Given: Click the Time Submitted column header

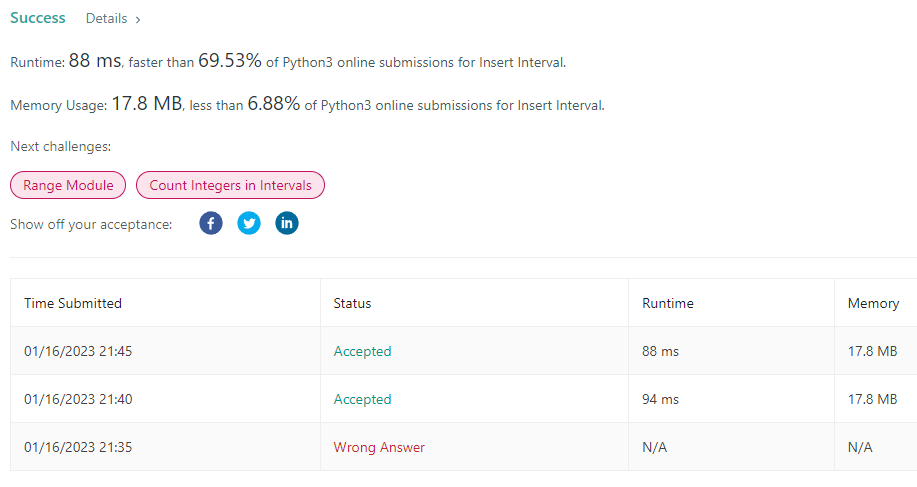Looking at the screenshot, I should 73,303.
